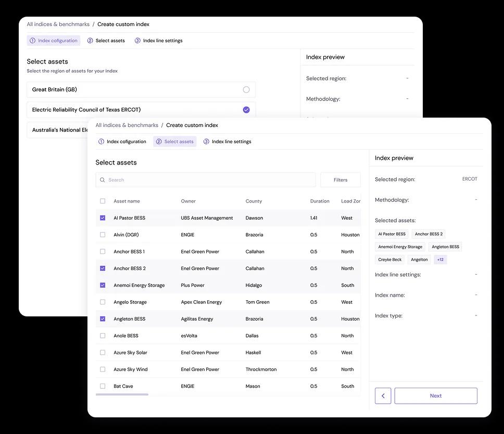Open 'All indices & benchmarks' breadcrumb link
Screen dimensions: 504x434
(x=127, y=125)
